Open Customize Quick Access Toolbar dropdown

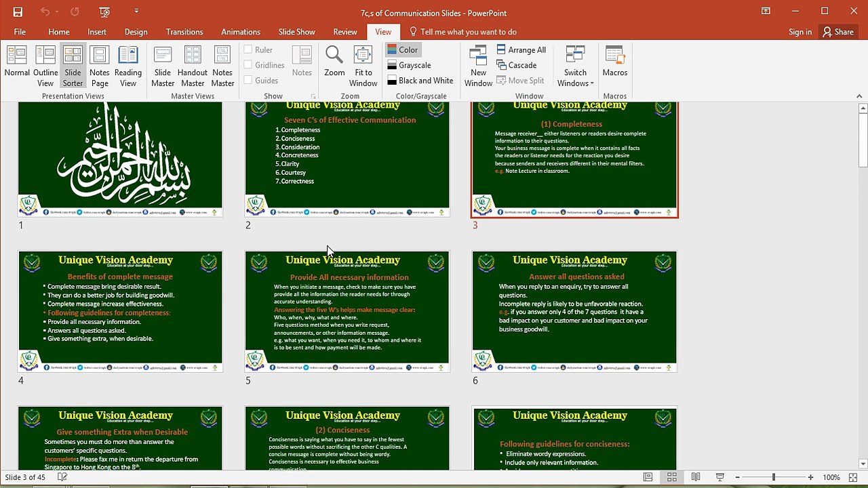[136, 12]
